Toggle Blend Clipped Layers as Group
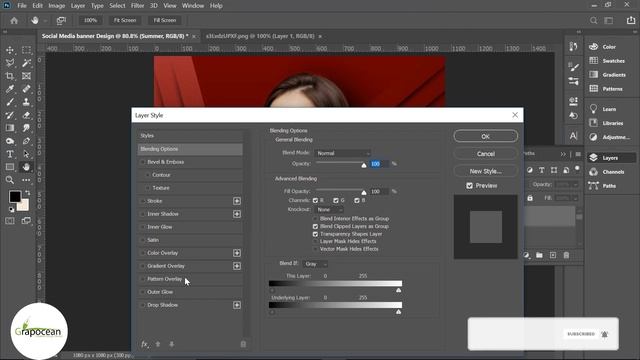This screenshot has width=640, height=360. pyautogui.click(x=315, y=226)
